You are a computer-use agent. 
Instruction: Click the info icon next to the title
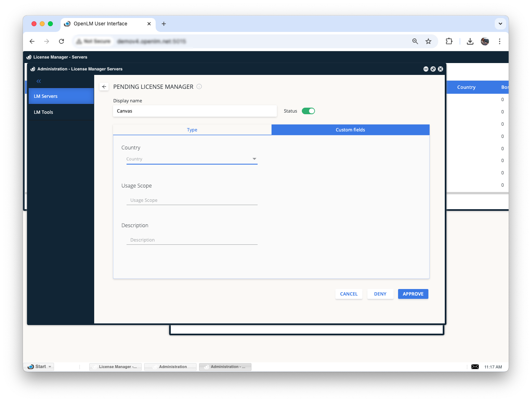tap(199, 87)
